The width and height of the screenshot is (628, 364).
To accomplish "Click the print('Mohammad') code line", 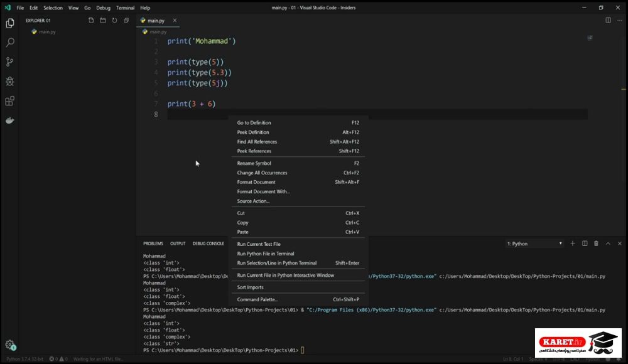I will point(202,41).
